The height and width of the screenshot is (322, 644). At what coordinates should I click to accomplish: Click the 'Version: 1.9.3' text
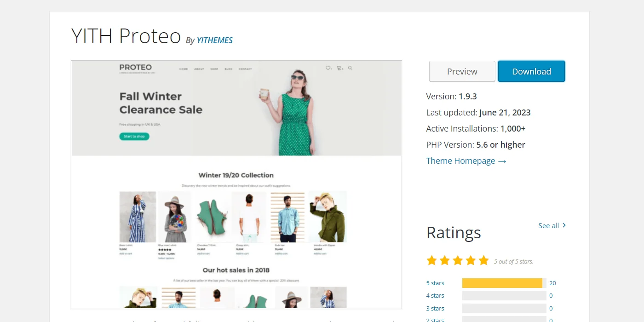[452, 97]
